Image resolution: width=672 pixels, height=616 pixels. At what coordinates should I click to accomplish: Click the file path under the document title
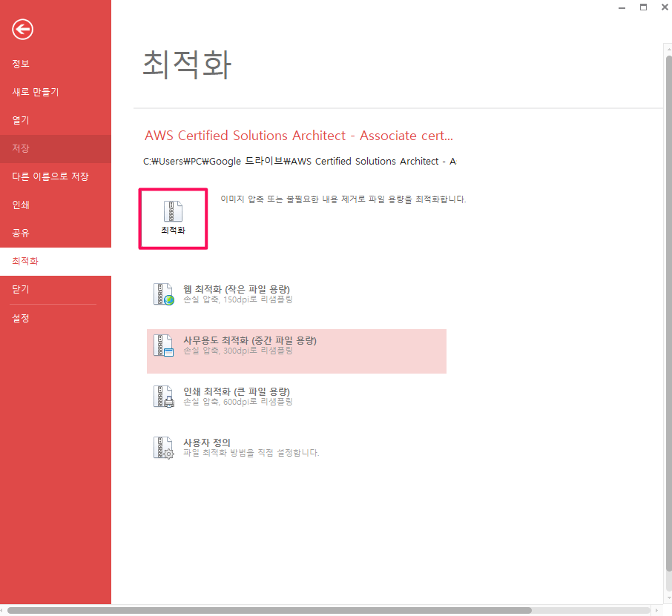(x=300, y=161)
